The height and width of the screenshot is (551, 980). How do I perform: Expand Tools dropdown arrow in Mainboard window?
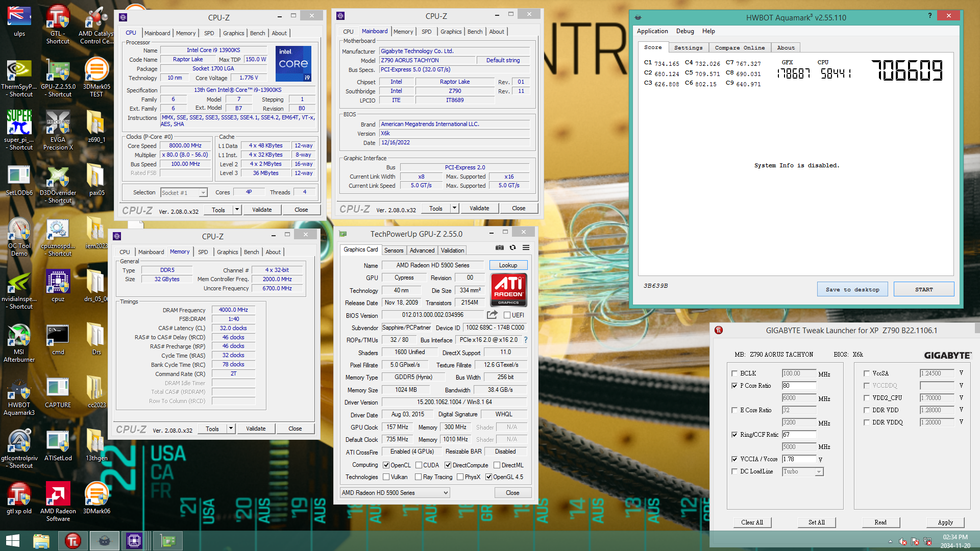454,208
